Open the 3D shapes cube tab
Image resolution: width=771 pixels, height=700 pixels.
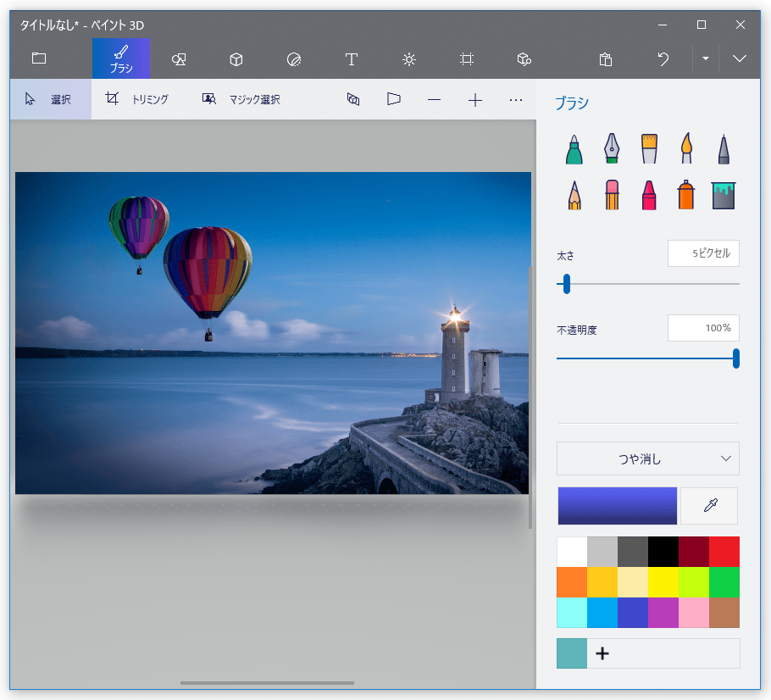[236, 59]
